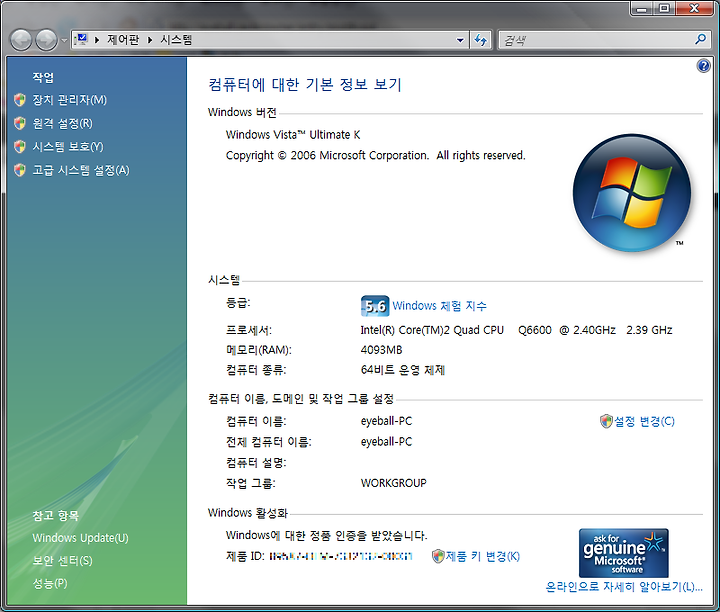This screenshot has width=720, height=612.
Task: Open the Windows 체험 지수 link
Action: [x=439, y=306]
